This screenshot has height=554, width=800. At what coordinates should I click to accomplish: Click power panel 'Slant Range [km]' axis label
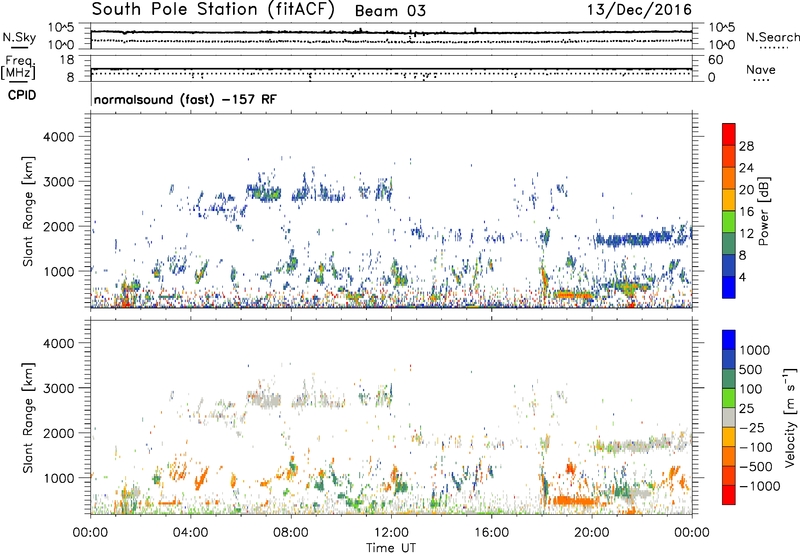pos(28,211)
